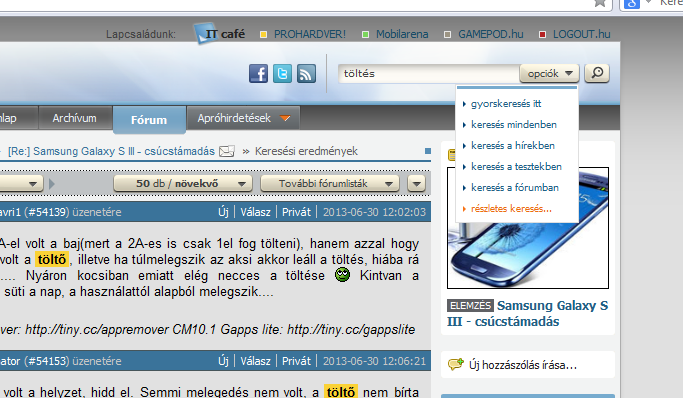Expand the Apróhirdetések tab arrow
The height and width of the screenshot is (398, 683).
285,118
